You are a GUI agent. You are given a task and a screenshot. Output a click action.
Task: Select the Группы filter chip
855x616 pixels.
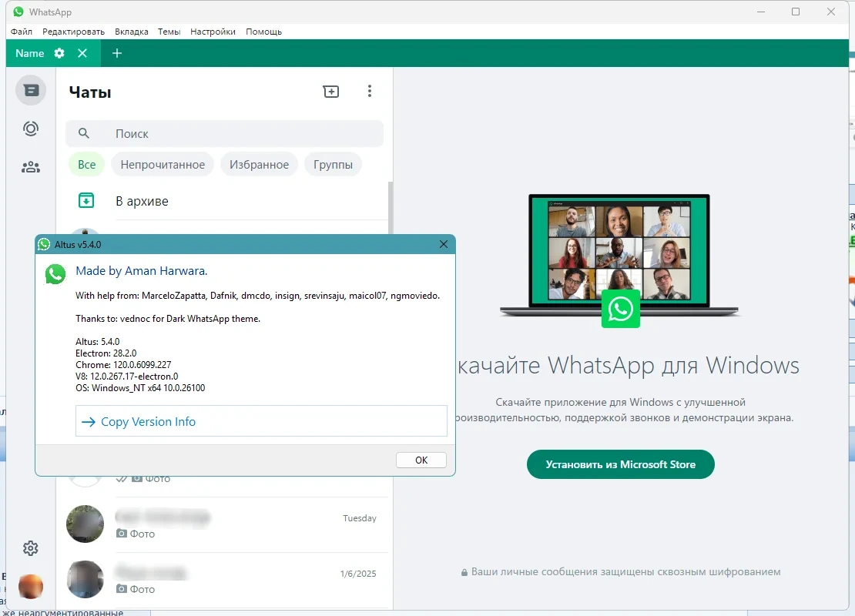click(333, 165)
